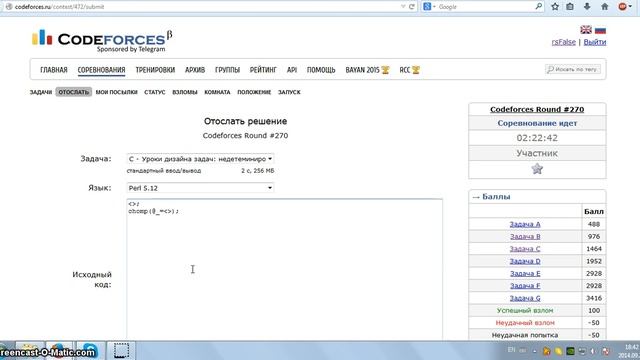The width and height of the screenshot is (640, 360).
Task: Switch to the ЗАПУСК tab
Action: click(289, 92)
